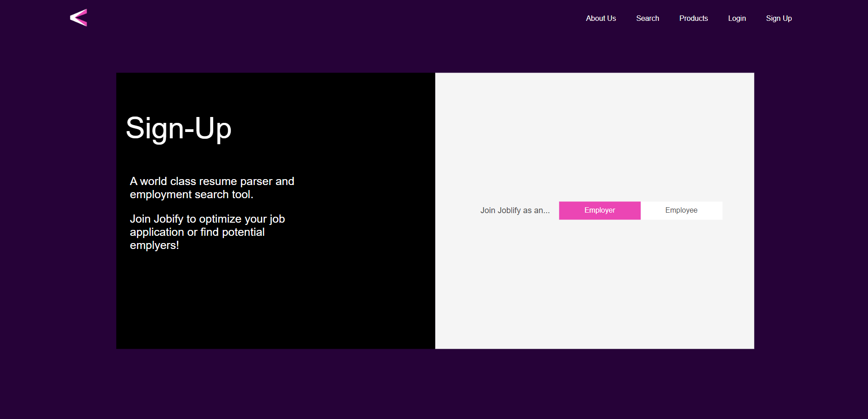Choose the Employee option

click(x=681, y=210)
